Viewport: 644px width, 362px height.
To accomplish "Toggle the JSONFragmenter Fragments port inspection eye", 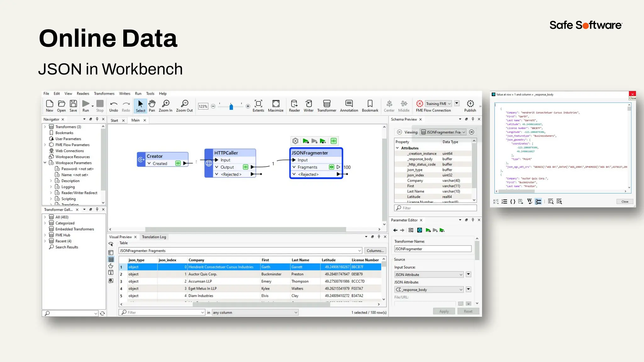I will click(x=331, y=167).
